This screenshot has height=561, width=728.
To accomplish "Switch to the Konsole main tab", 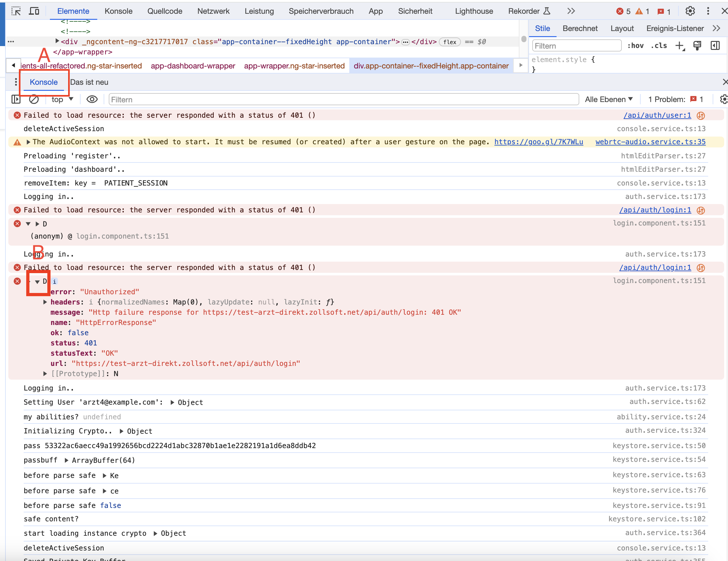I will coord(118,11).
